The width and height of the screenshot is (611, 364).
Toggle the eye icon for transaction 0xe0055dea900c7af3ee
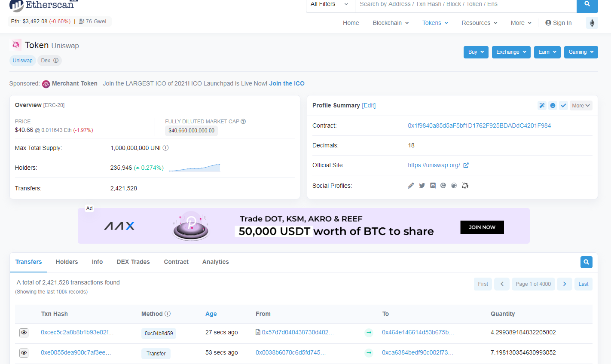coord(24,353)
